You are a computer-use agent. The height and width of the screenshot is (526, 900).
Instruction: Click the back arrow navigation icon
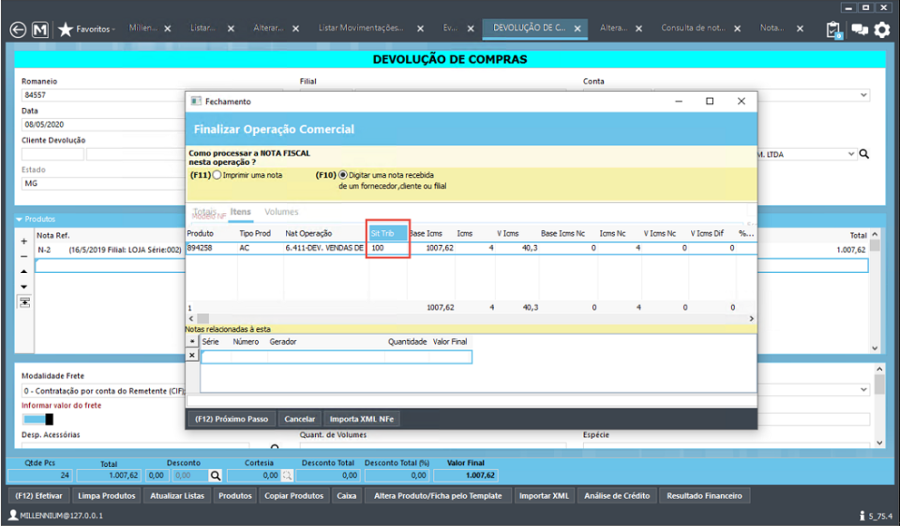17,30
